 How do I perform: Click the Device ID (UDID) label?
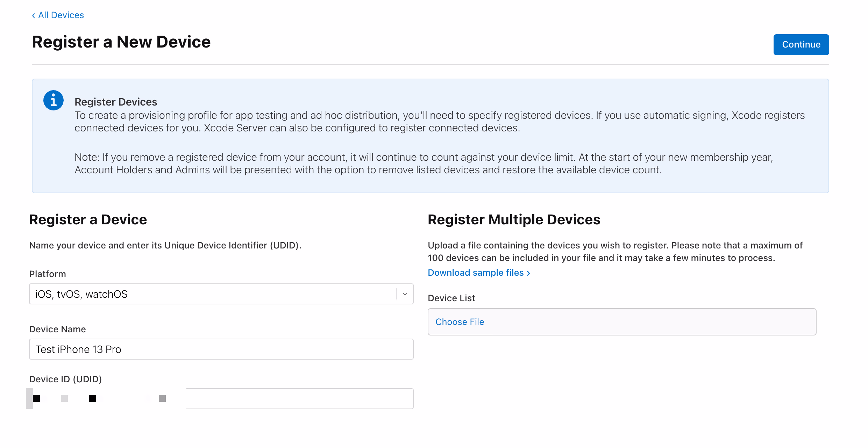click(x=65, y=379)
